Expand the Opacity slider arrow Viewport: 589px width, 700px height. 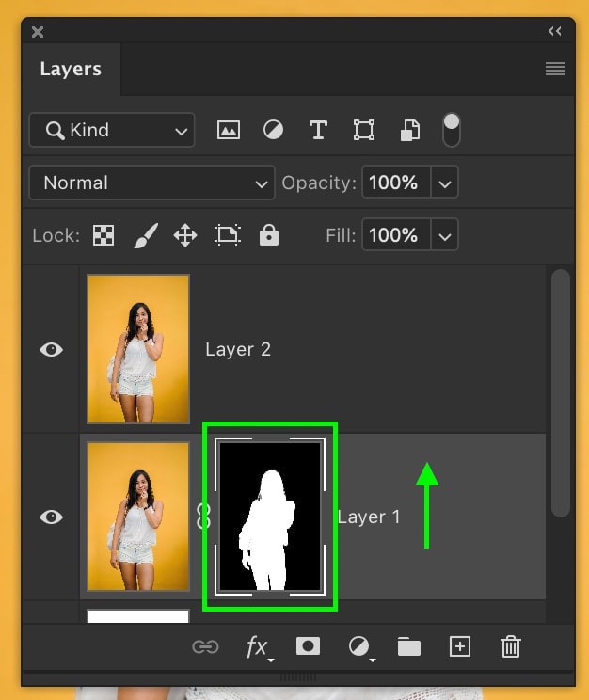(444, 183)
